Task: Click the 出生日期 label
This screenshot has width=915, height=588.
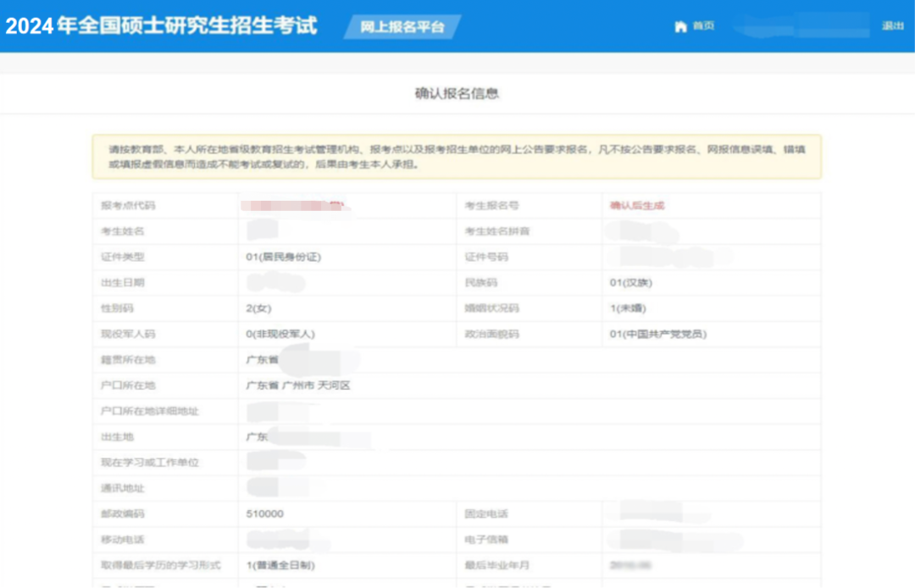Action: [x=123, y=282]
